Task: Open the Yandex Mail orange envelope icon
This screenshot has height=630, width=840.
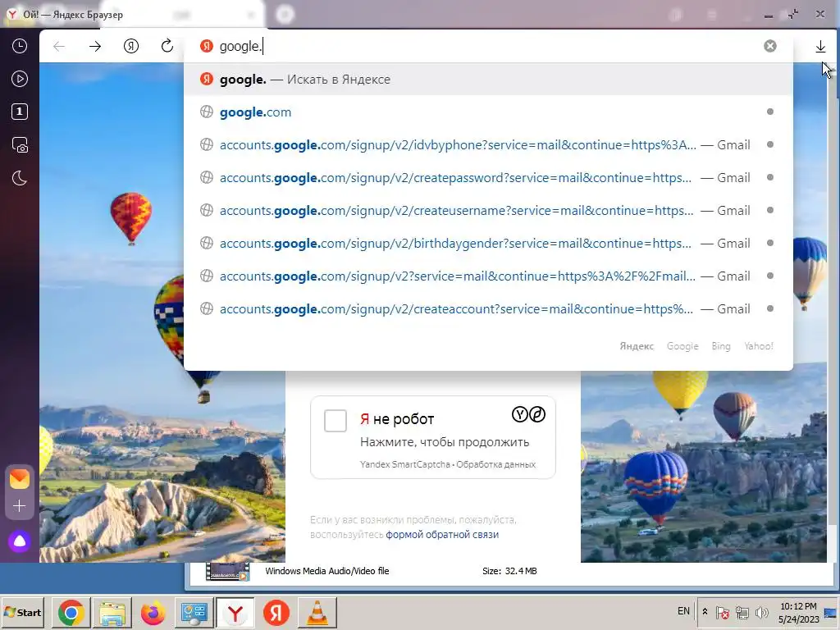Action: pyautogui.click(x=20, y=479)
